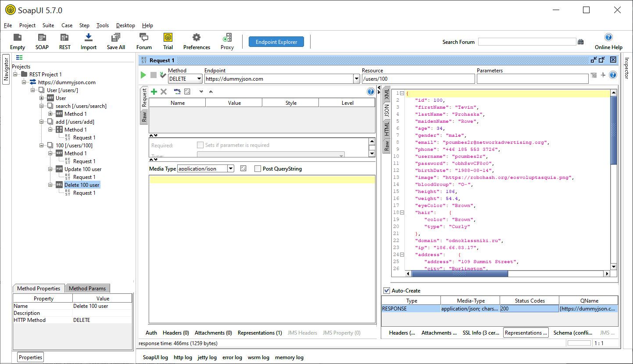
Task: Open the SoapUI log button
Action: [155, 357]
